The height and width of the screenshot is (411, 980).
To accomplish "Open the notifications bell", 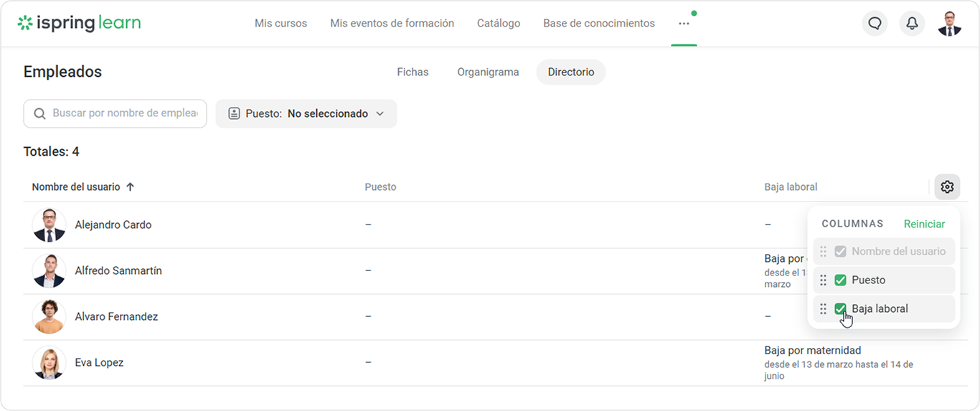I will [x=912, y=24].
